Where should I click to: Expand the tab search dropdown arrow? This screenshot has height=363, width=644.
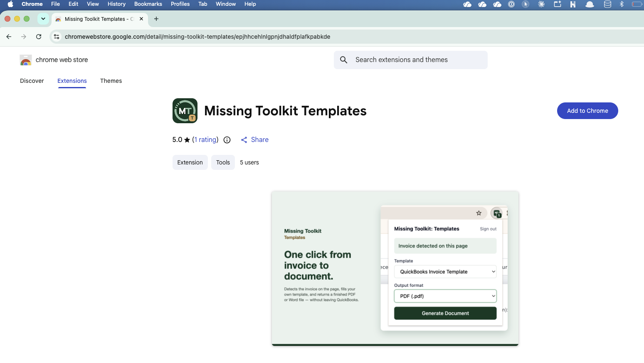tap(43, 19)
